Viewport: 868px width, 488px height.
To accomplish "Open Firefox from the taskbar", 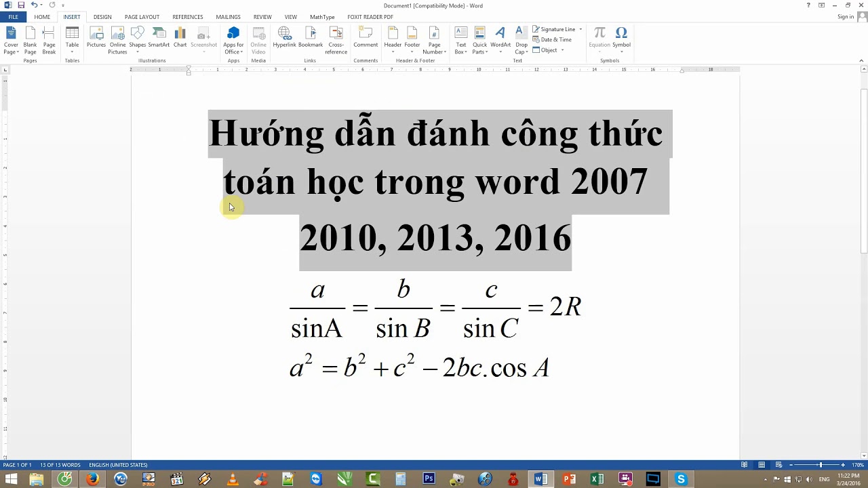I will [92, 479].
